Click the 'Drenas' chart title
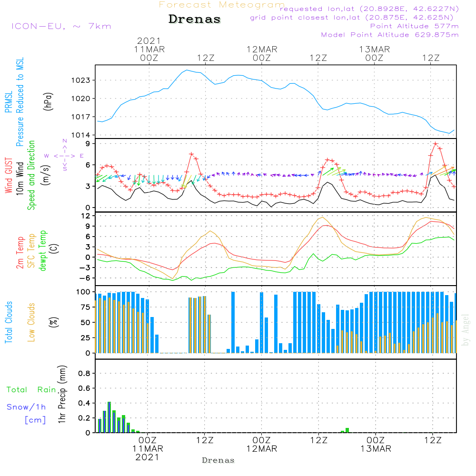This screenshot has width=476, height=476. point(194,19)
